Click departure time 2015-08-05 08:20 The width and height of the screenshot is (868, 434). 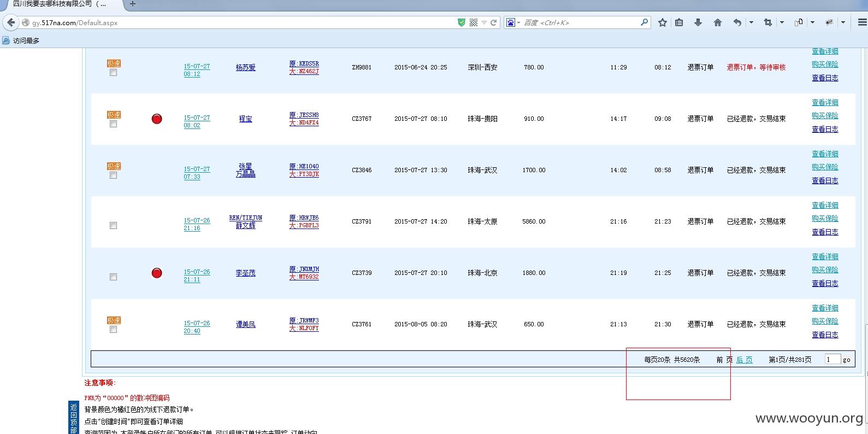click(421, 324)
